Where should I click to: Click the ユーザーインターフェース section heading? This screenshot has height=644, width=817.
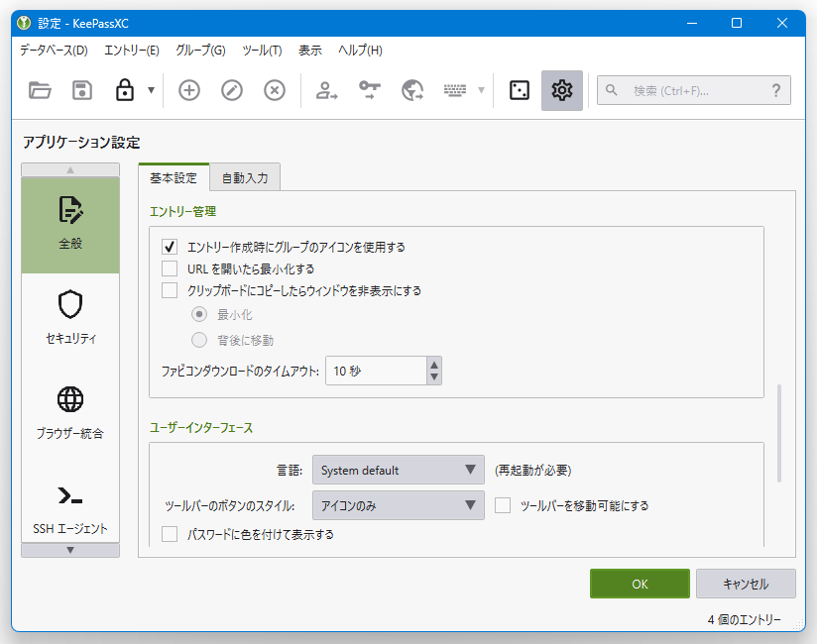[201, 427]
